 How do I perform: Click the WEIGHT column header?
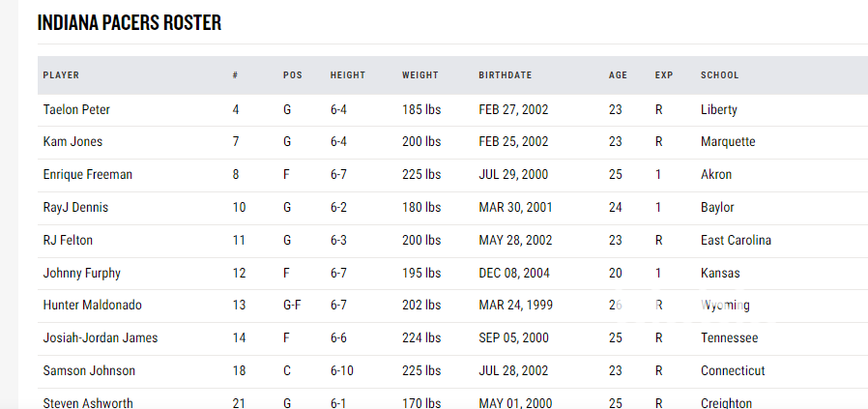point(420,75)
